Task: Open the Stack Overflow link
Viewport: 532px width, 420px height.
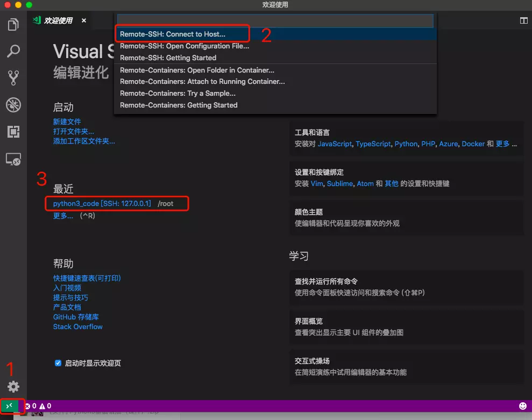Action: click(x=77, y=327)
